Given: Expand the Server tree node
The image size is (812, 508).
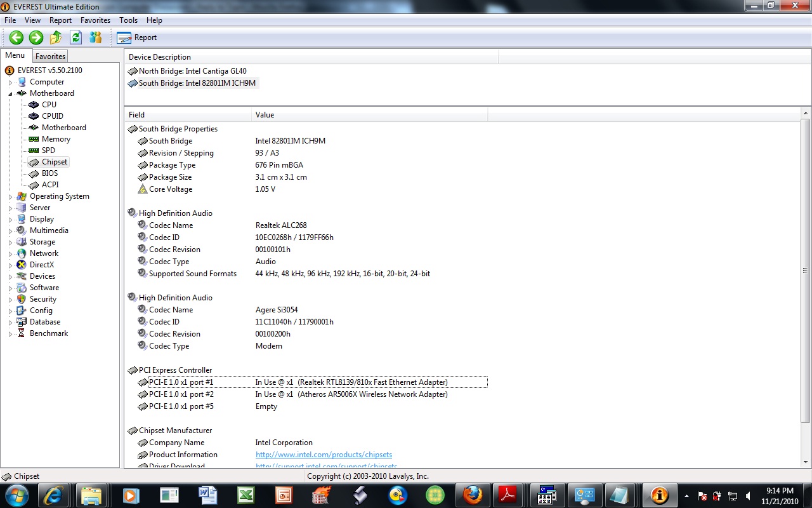Looking at the screenshot, I should [11, 208].
